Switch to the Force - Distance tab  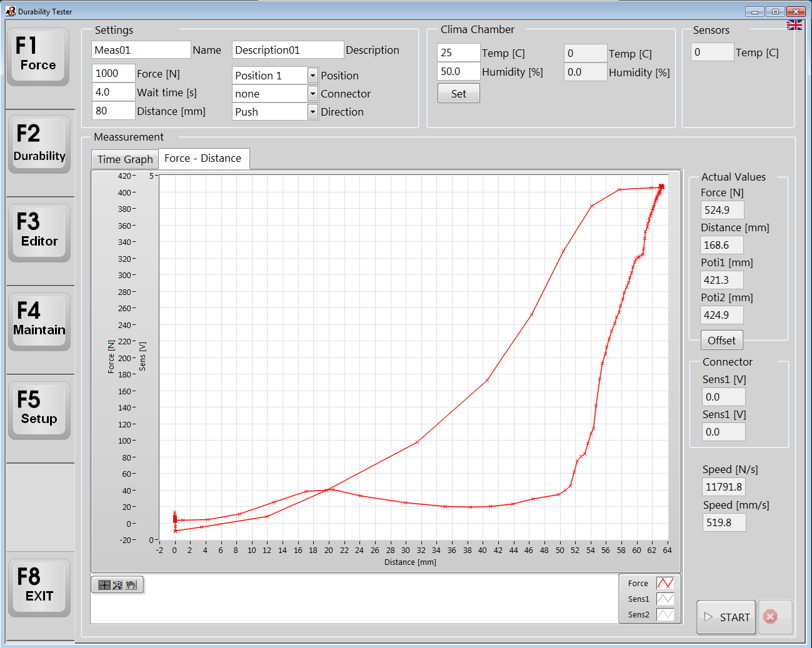[203, 158]
